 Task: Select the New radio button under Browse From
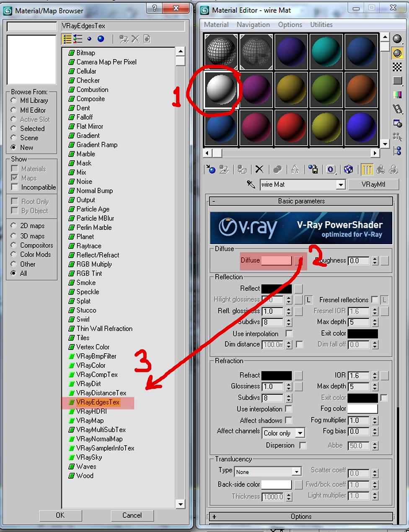click(x=13, y=147)
